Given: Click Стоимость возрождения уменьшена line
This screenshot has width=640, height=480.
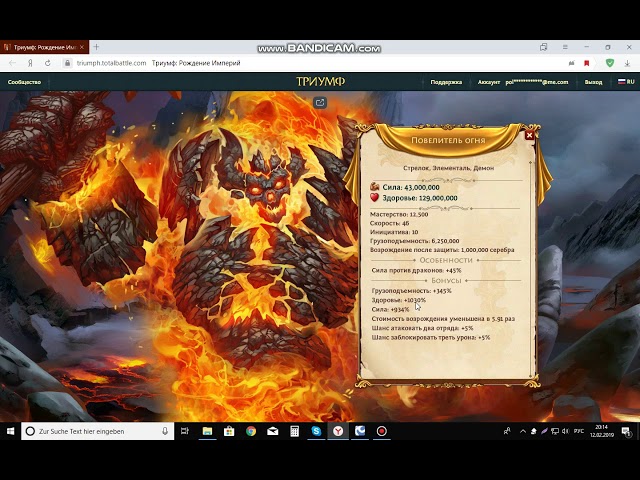Looking at the screenshot, I should point(443,319).
